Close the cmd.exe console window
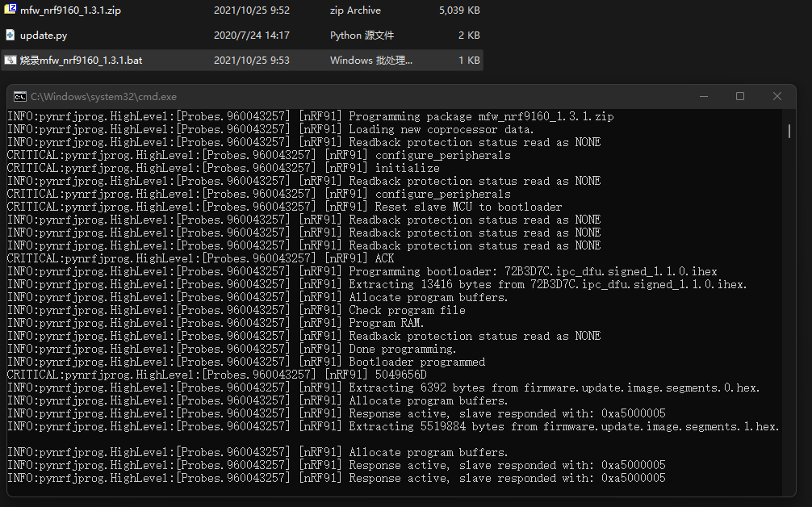Image resolution: width=812 pixels, height=507 pixels. coord(777,96)
